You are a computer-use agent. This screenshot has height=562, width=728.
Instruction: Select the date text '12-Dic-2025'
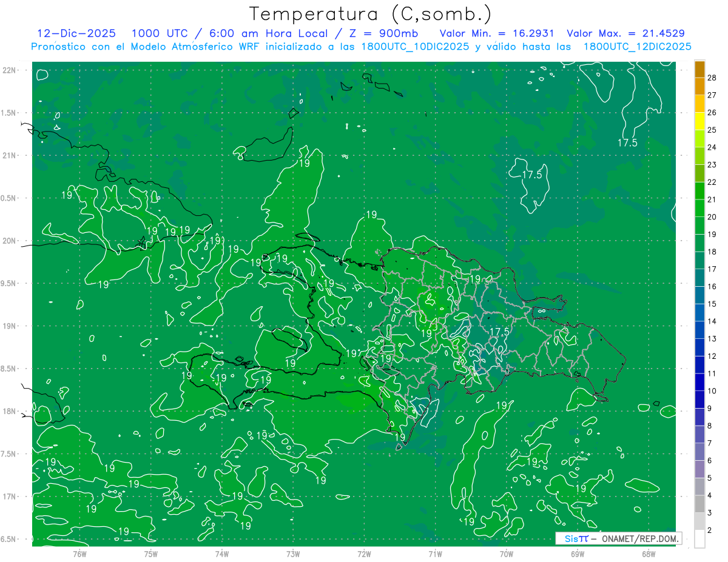[77, 33]
